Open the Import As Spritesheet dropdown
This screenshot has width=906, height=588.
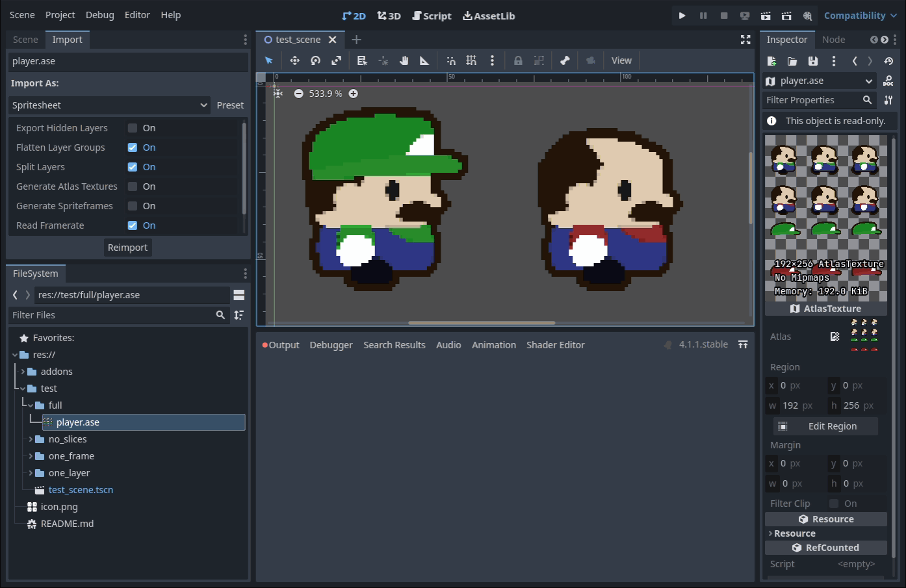110,105
